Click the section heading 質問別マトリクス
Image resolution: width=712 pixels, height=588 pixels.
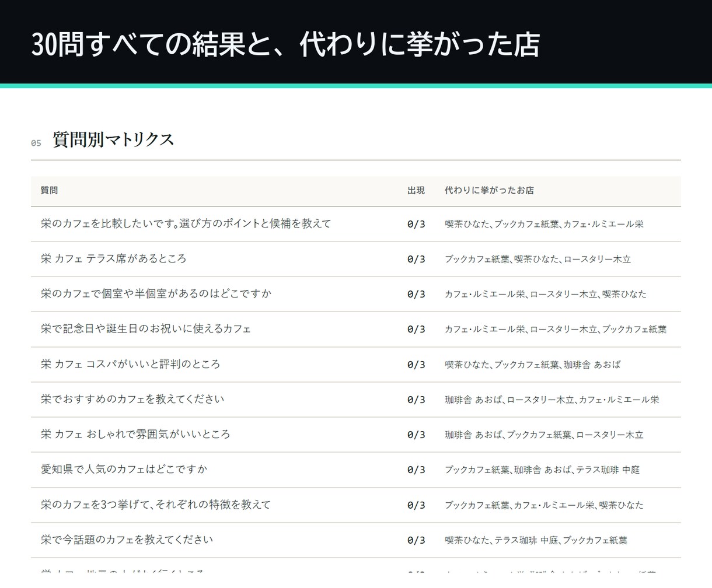click(x=113, y=140)
